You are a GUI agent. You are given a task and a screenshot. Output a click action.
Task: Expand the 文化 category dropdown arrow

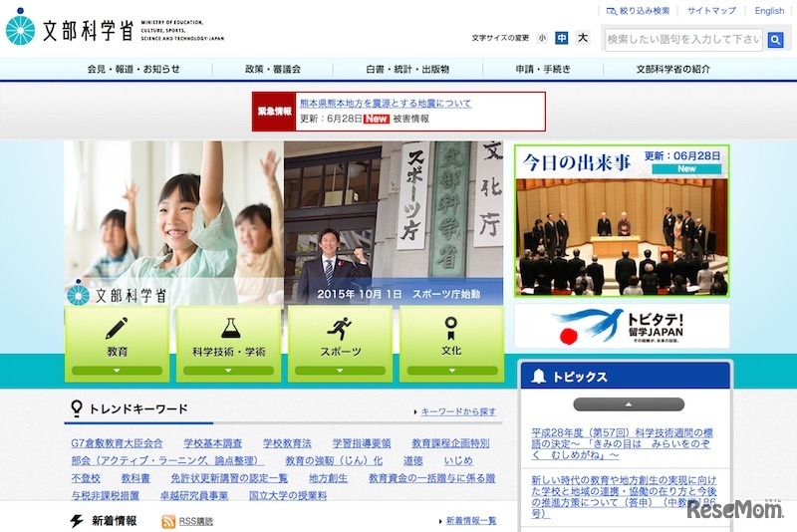point(452,371)
